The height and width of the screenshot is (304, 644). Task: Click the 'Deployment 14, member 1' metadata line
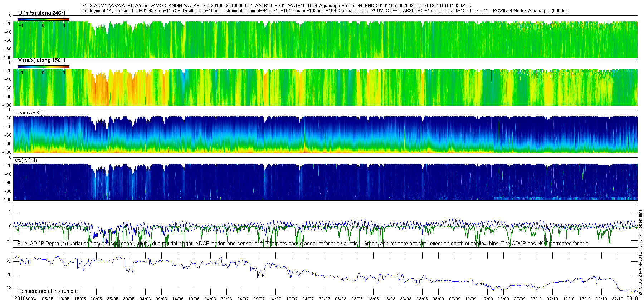click(x=325, y=11)
